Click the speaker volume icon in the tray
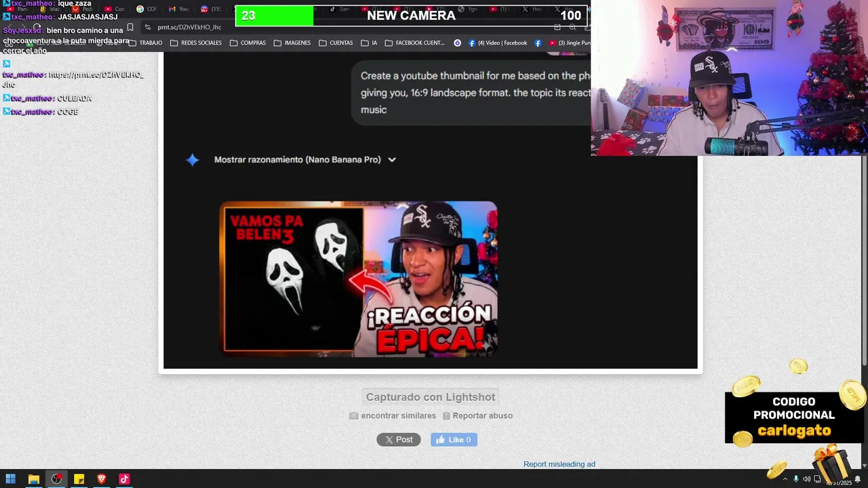The image size is (868, 488). coord(806,479)
